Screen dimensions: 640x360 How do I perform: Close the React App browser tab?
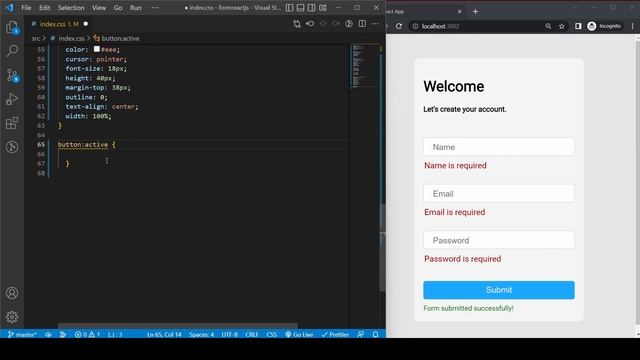pyautogui.click(x=459, y=11)
